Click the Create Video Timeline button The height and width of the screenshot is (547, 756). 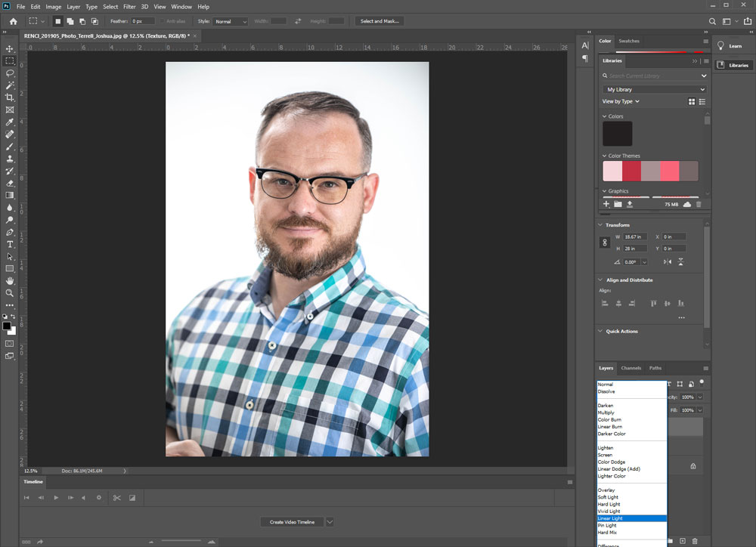[292, 522]
